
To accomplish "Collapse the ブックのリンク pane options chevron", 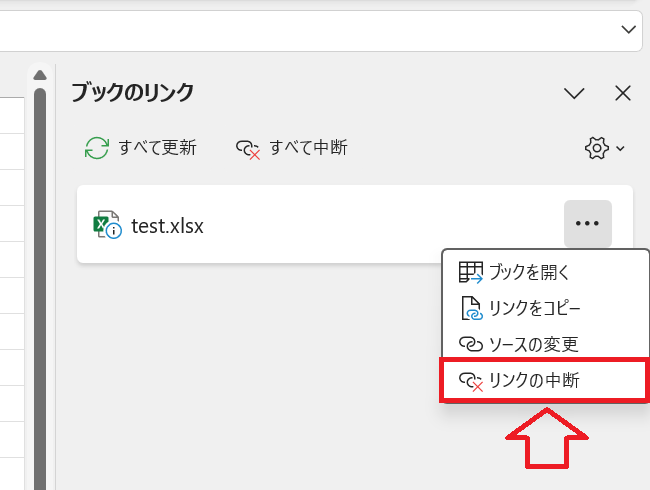I will tap(574, 93).
